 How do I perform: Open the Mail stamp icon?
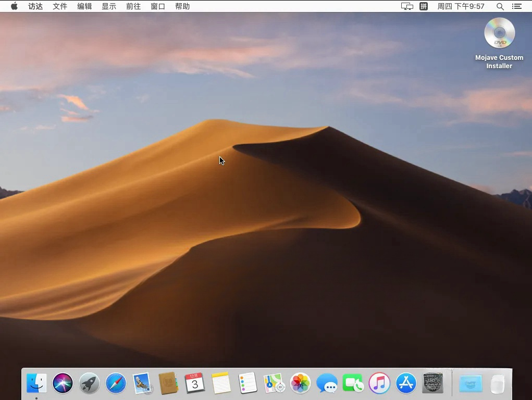(x=142, y=383)
